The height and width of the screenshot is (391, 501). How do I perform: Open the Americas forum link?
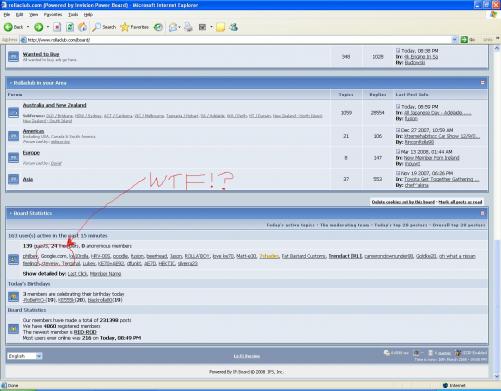(33, 131)
